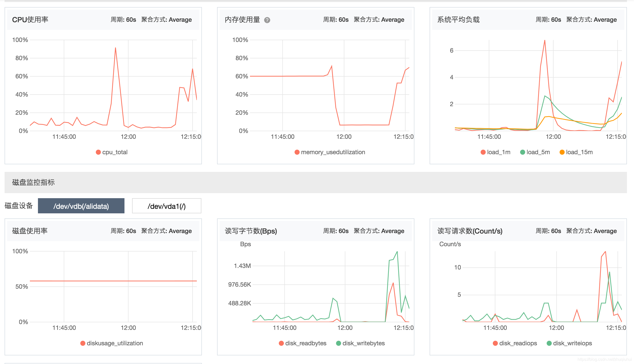Click the load_1m spike peak

[x=545, y=40]
